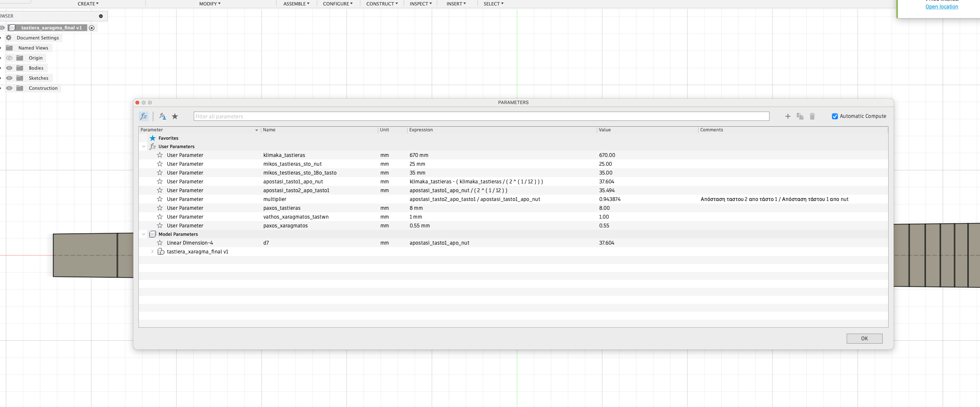Show only favorite parameters via star icon
980x407 pixels.
tap(175, 116)
